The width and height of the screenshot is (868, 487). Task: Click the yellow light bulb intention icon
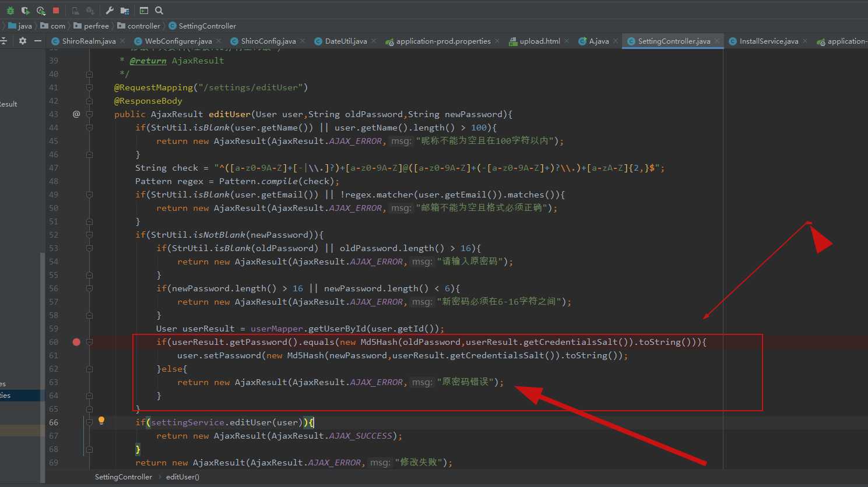(x=101, y=421)
